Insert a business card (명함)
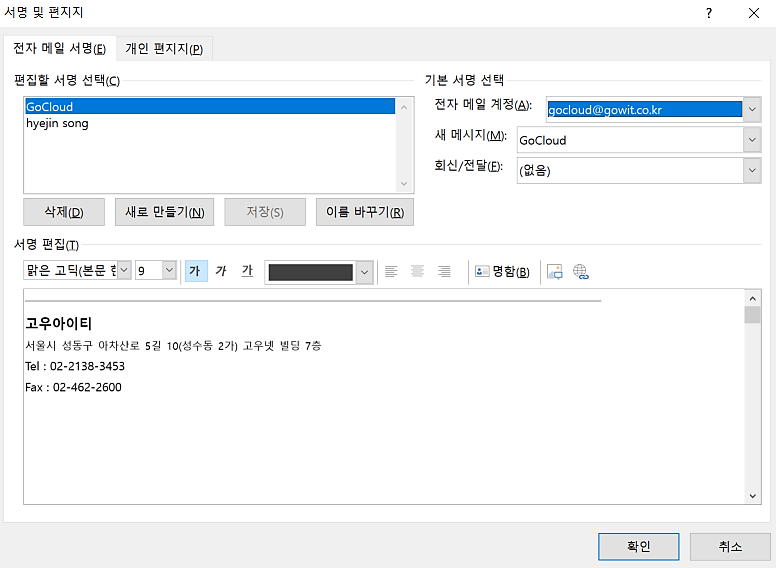 502,271
